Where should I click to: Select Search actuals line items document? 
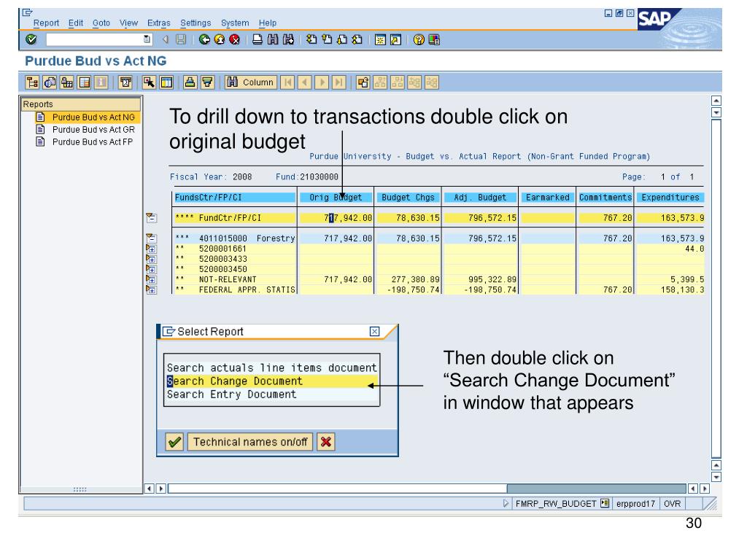coord(271,367)
